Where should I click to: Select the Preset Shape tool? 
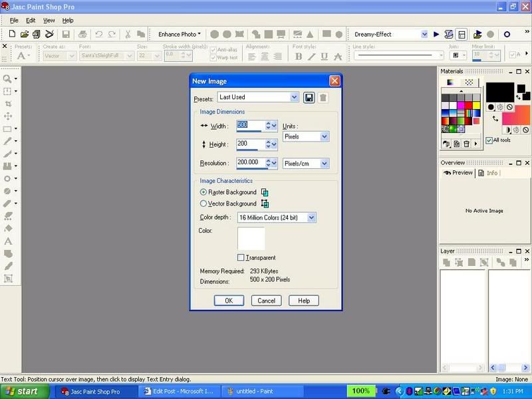(x=8, y=254)
